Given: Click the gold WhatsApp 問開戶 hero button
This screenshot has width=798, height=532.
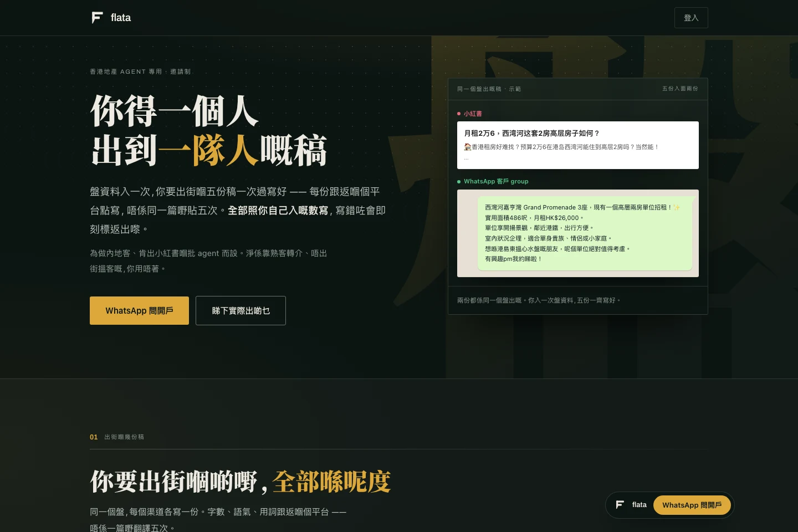Looking at the screenshot, I should [139, 310].
